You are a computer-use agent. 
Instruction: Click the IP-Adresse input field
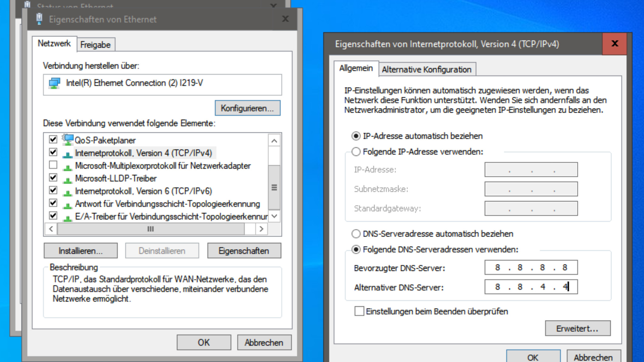click(531, 170)
